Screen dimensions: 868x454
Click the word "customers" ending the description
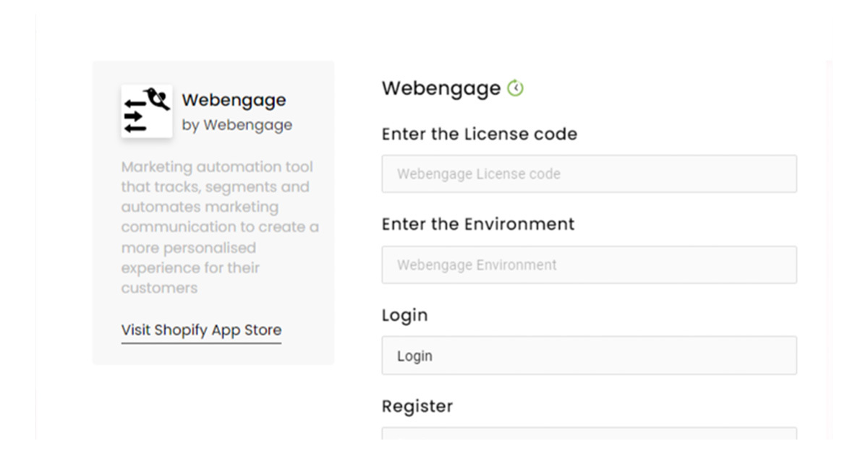[x=159, y=288]
